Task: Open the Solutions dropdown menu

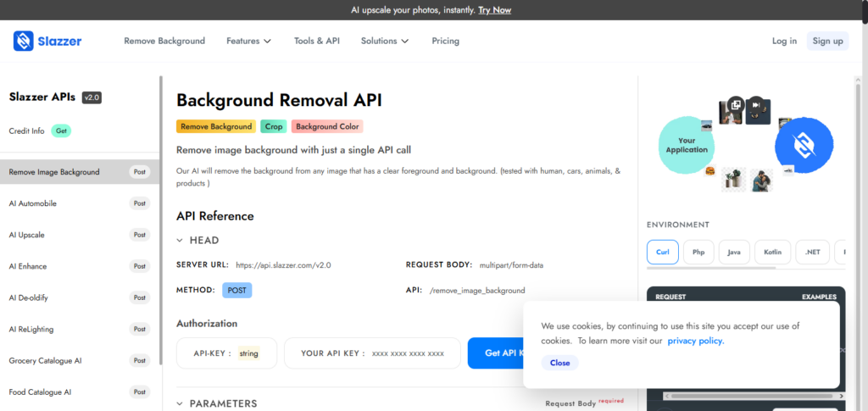Action: tap(385, 41)
